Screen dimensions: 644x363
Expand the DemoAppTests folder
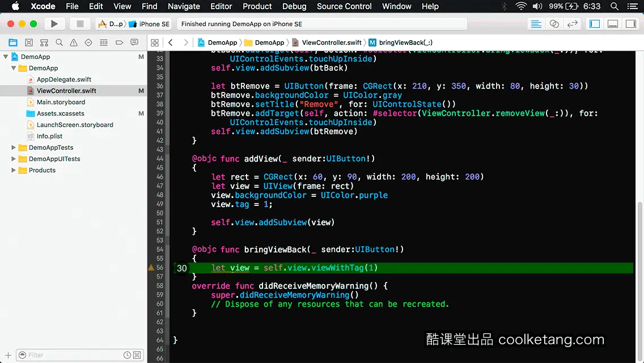[14, 147]
